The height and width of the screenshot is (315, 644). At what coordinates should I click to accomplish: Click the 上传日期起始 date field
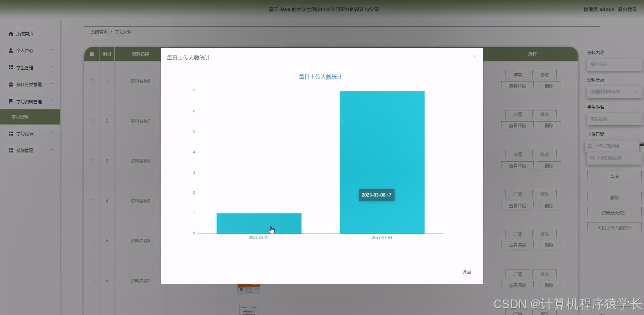click(x=612, y=146)
